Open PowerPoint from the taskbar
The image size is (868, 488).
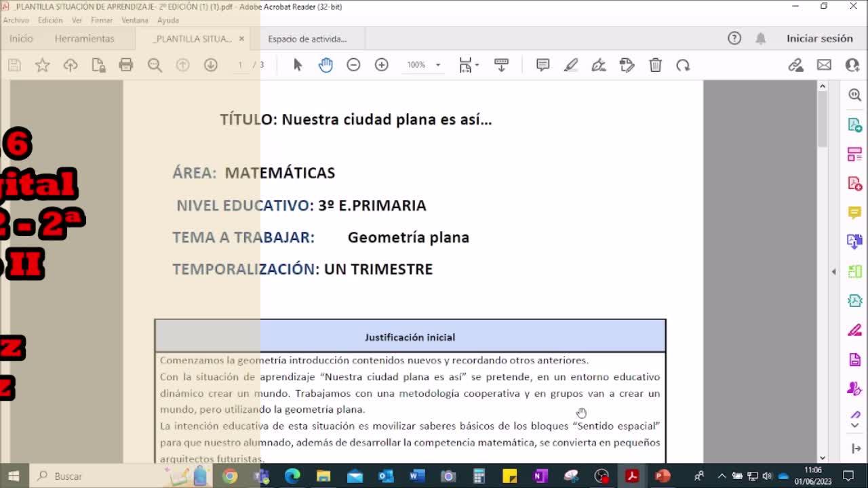pyautogui.click(x=663, y=476)
